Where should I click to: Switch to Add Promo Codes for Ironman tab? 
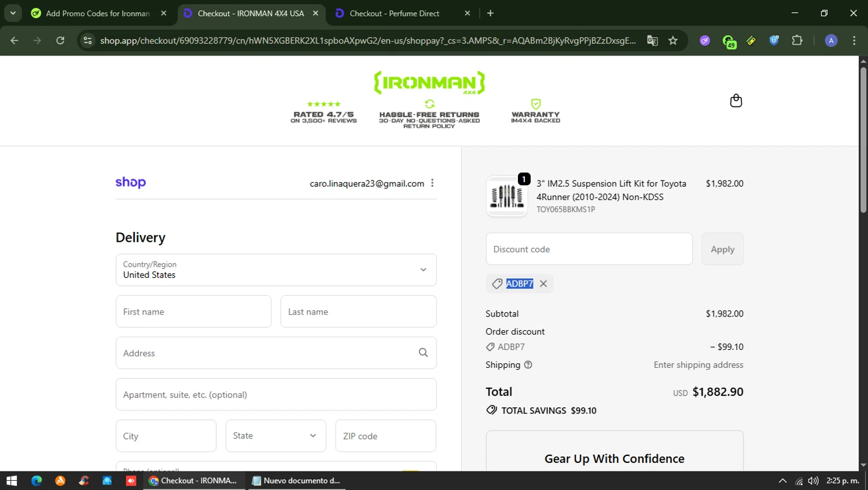pos(98,13)
